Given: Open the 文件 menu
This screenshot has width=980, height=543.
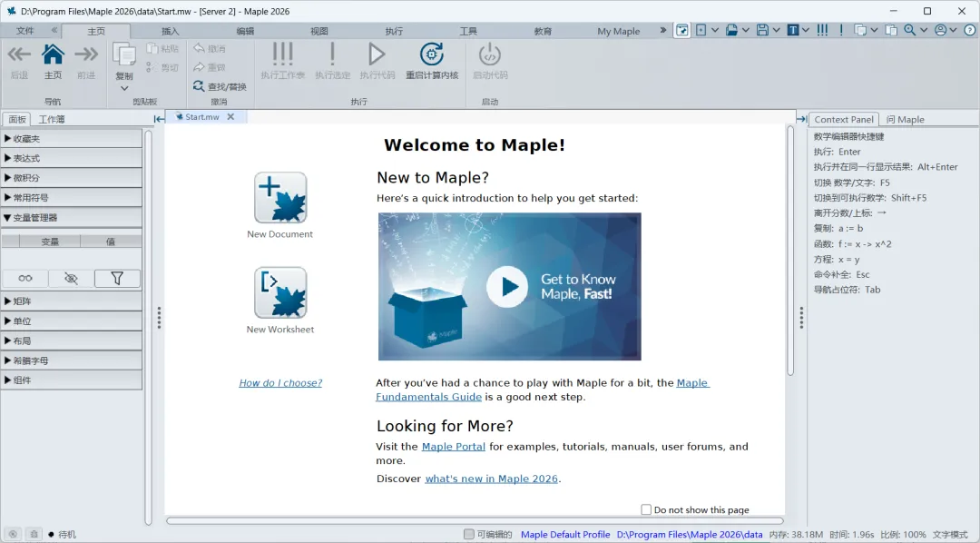Looking at the screenshot, I should coord(25,31).
